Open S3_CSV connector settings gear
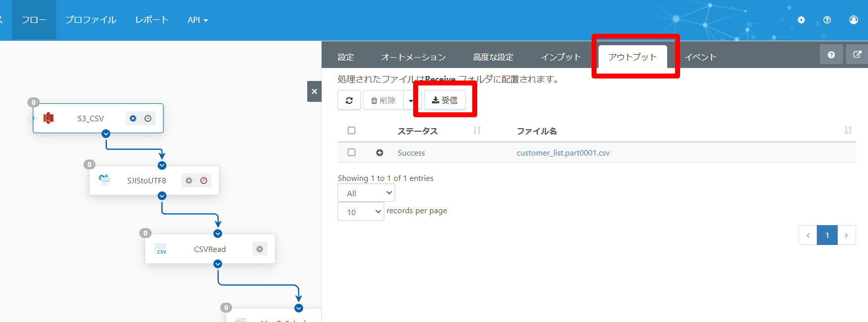The height and width of the screenshot is (322, 868). coord(133,118)
